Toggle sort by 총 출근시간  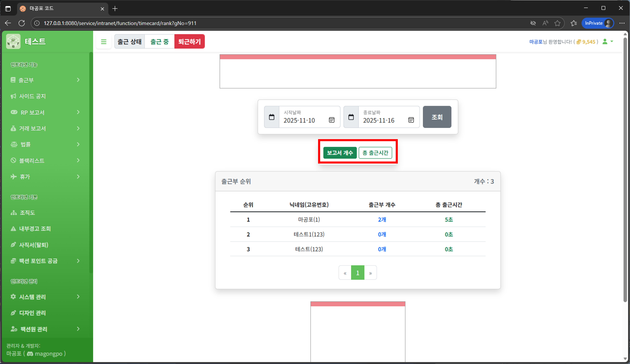click(375, 153)
